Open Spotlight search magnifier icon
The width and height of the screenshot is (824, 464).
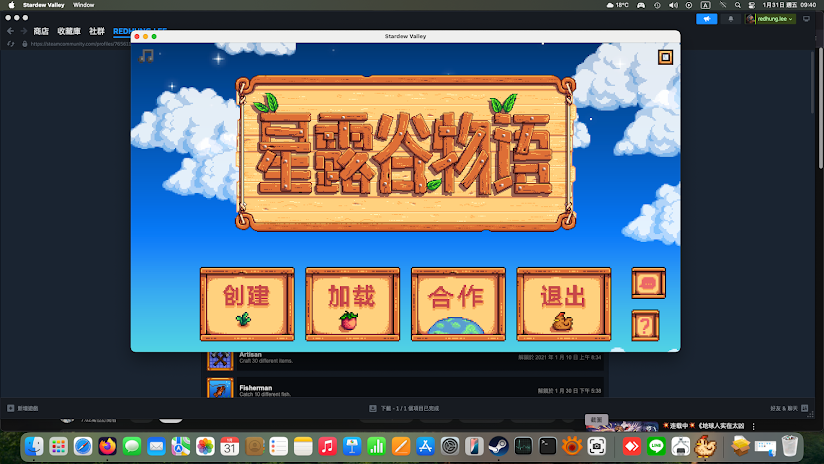coord(738,5)
